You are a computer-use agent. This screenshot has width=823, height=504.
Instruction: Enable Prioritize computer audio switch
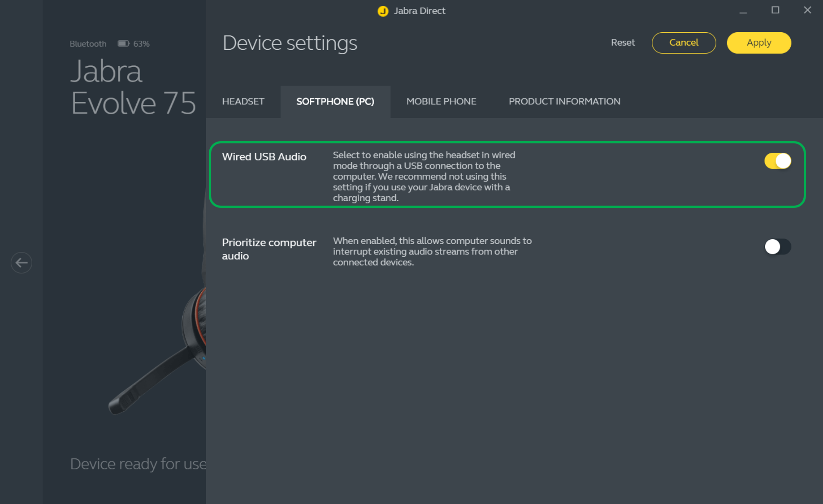777,246
